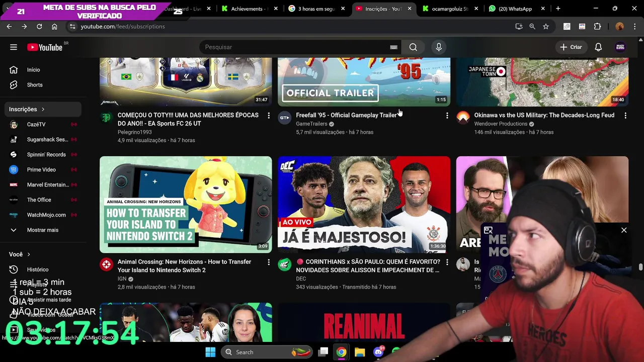Screen dimensions: 644x362
Task: Switch to the '3 horas em segu' Google tab
Action: (x=315, y=9)
